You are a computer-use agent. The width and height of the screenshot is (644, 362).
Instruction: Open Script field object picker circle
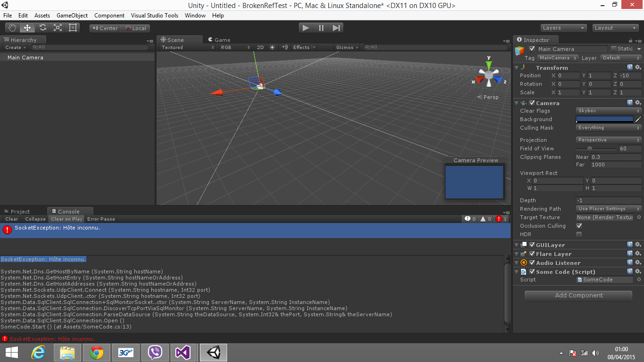pyautogui.click(x=639, y=280)
